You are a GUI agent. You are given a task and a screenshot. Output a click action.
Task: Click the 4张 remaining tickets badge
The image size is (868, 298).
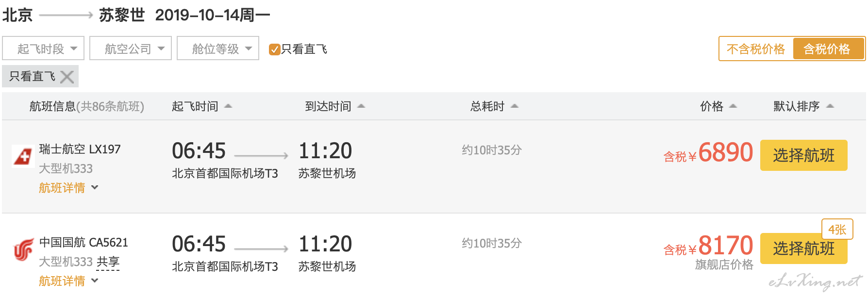[x=837, y=229]
